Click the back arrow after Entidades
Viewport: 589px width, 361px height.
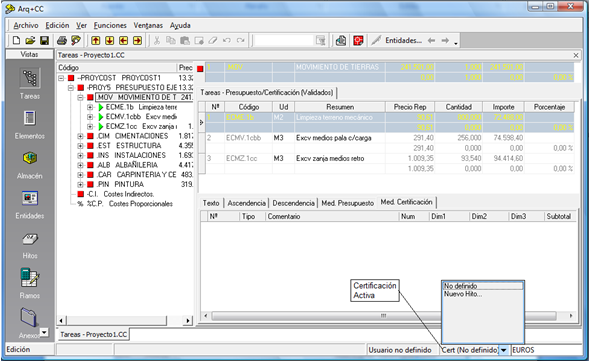tap(431, 40)
